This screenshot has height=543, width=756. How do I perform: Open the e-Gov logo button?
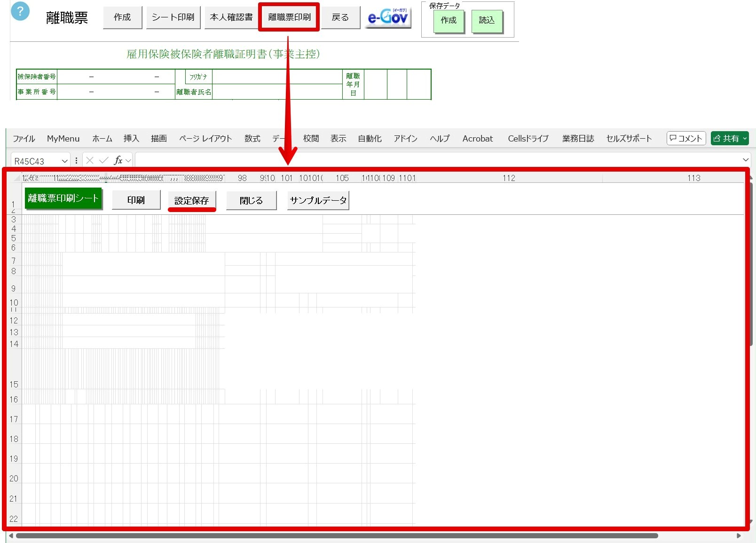[388, 18]
